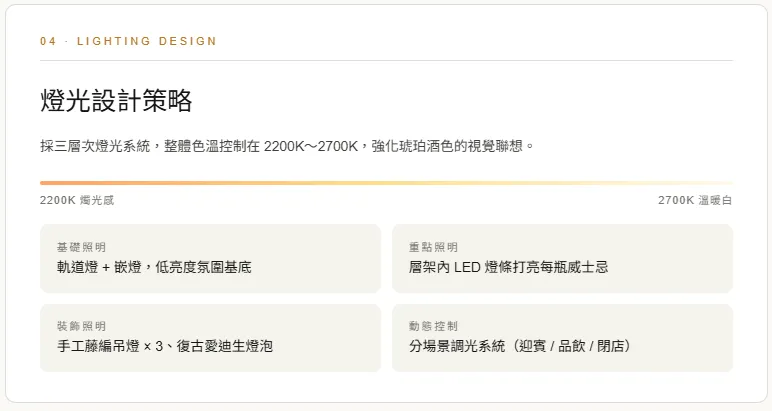The width and height of the screenshot is (772, 411).
Task: Click the 裝飾照明 card label
Action: [81, 327]
